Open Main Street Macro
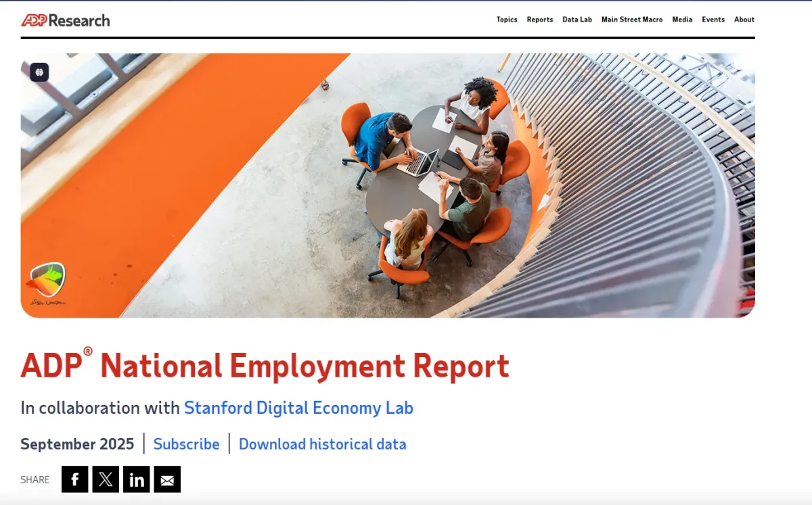Screen dimensions: 812x505 click(x=632, y=20)
